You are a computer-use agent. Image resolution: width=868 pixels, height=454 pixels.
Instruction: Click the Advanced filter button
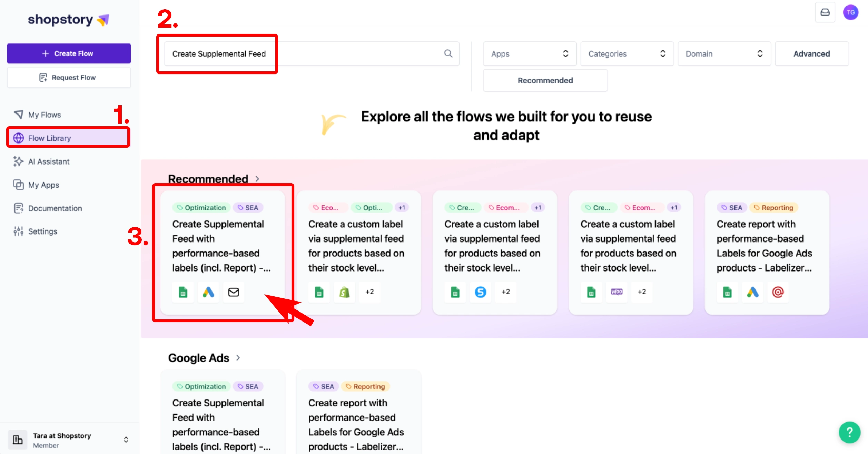coord(811,53)
